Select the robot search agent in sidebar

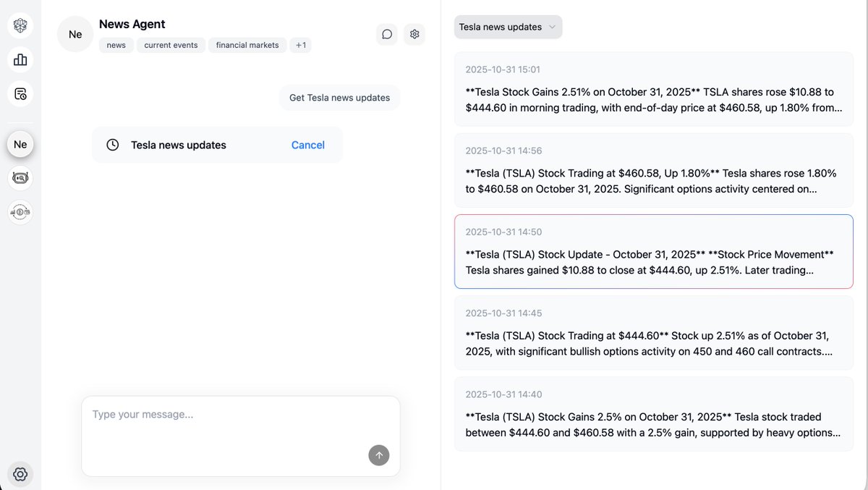20,177
